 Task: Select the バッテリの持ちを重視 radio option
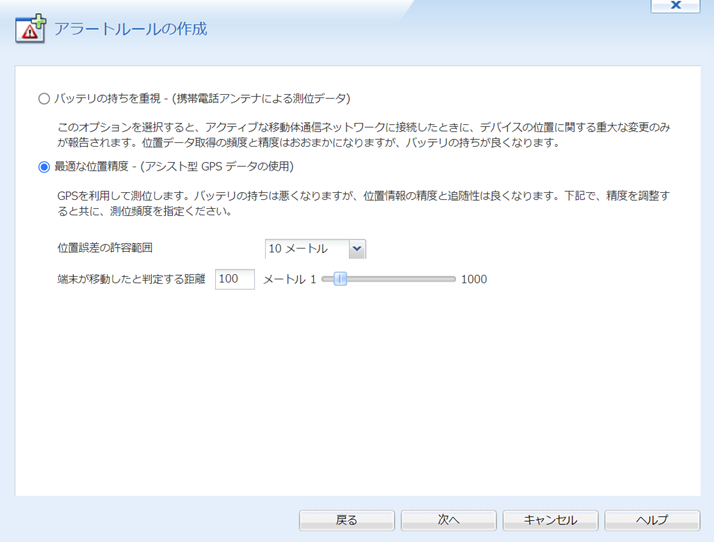[44, 98]
